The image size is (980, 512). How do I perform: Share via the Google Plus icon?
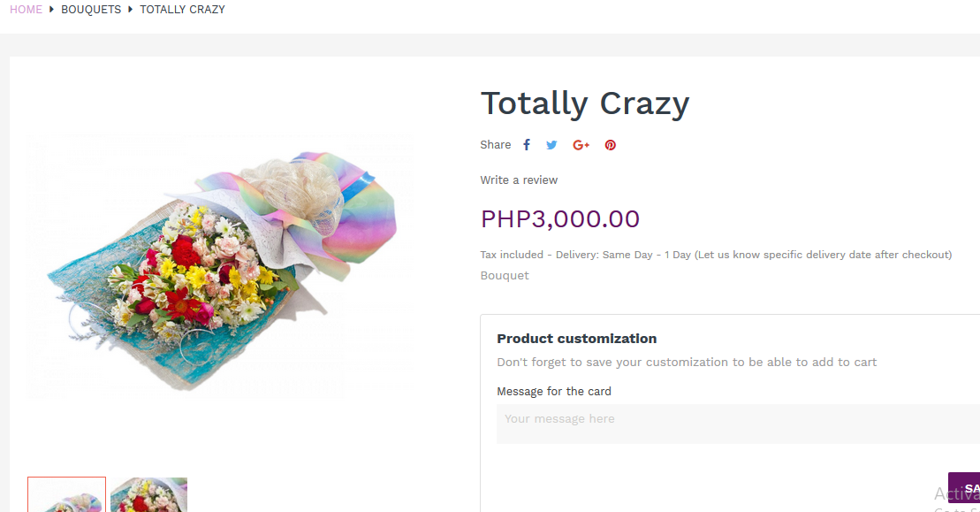581,145
